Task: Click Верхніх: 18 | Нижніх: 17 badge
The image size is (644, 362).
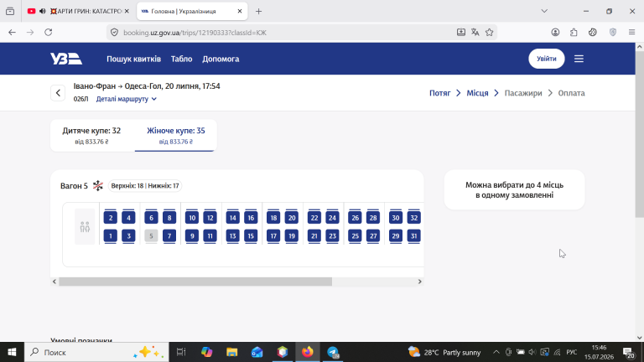Action: [145, 186]
